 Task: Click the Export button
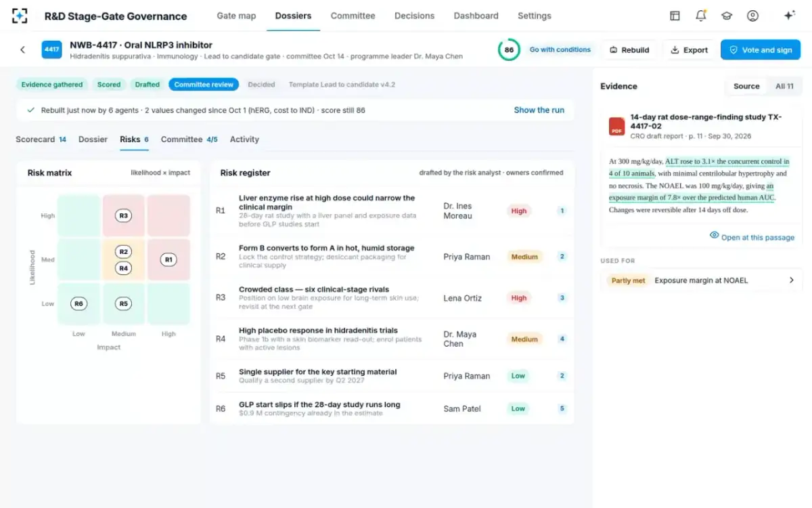(x=688, y=49)
